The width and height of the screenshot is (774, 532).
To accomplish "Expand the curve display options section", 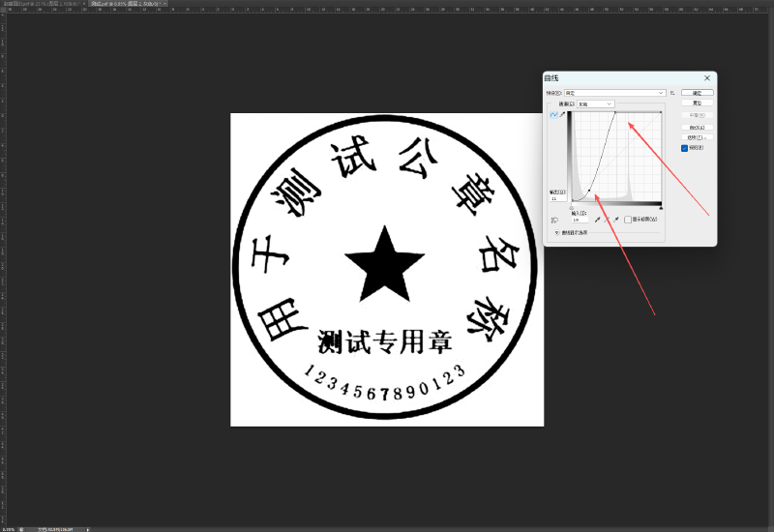I will point(557,232).
